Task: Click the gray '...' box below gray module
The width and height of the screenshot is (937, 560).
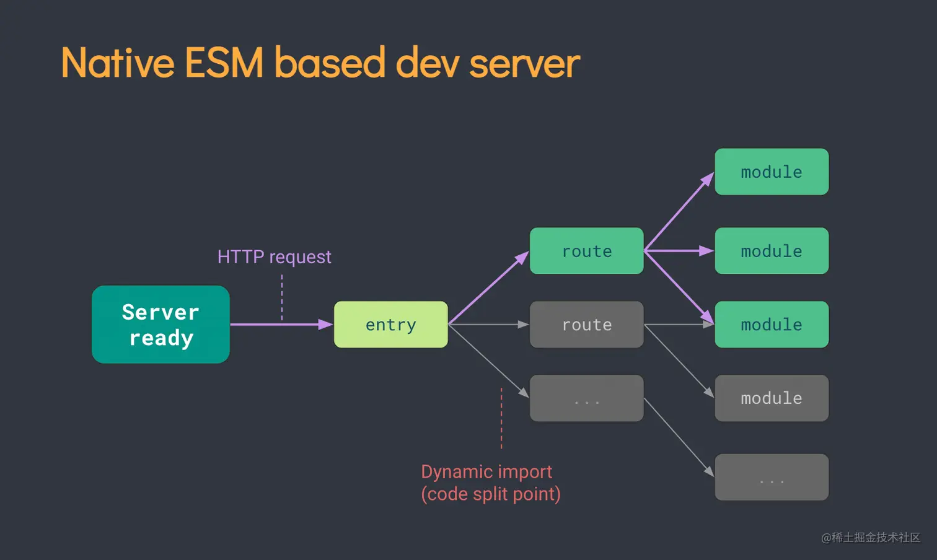Action: click(772, 477)
